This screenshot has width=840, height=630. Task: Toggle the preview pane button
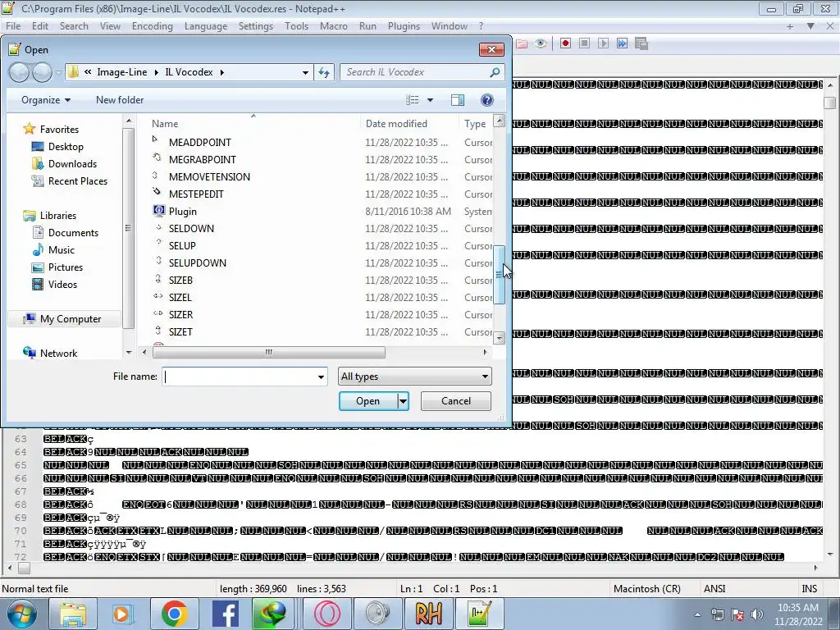pos(458,100)
